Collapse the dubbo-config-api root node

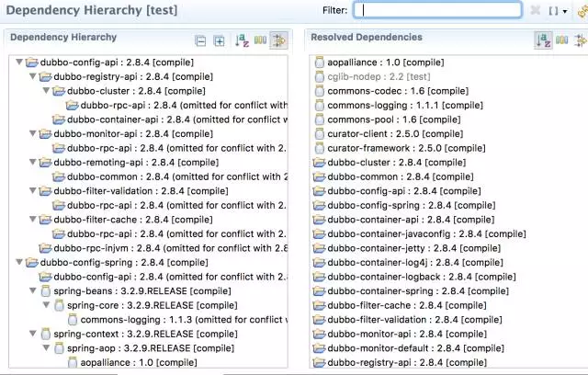pos(19,62)
